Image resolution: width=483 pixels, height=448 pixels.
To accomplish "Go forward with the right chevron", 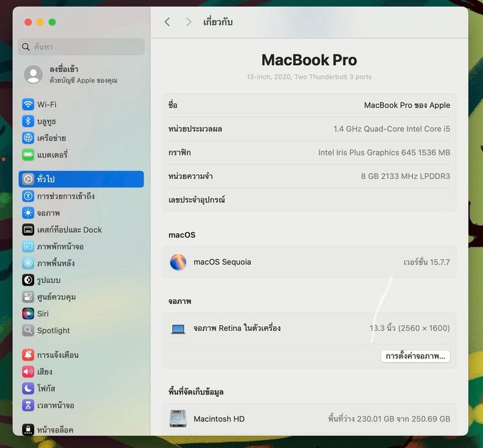I will pos(189,22).
